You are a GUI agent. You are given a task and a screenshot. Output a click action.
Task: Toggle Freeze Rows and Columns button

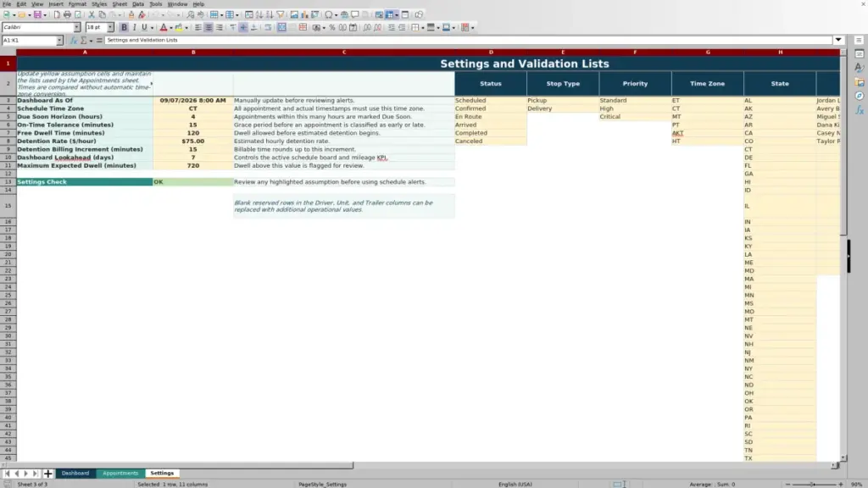[390, 15]
